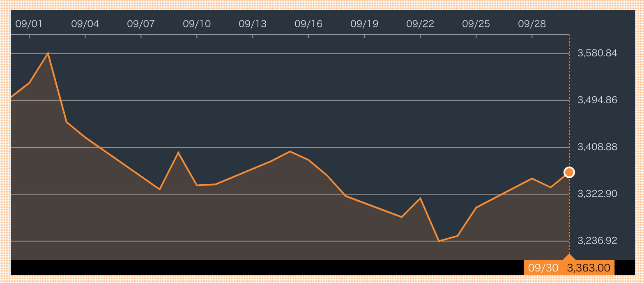
Task: Click the orange data point marker circle
Action: tap(569, 172)
